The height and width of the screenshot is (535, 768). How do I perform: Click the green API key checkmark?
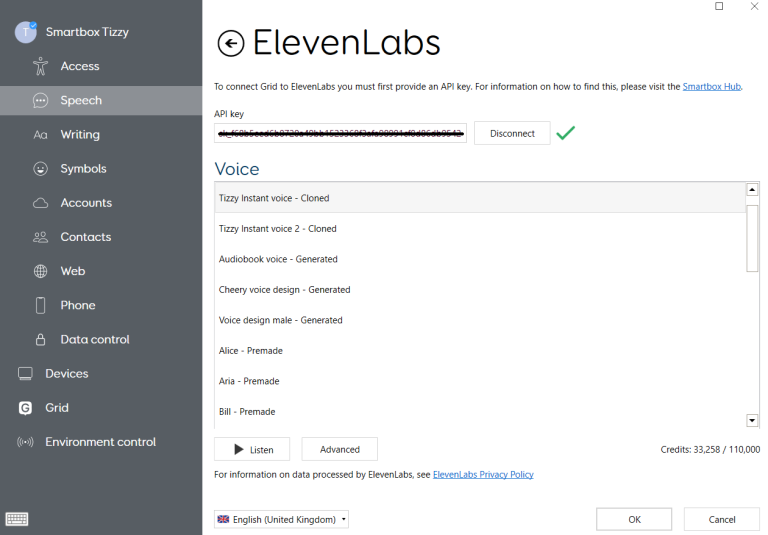[566, 133]
